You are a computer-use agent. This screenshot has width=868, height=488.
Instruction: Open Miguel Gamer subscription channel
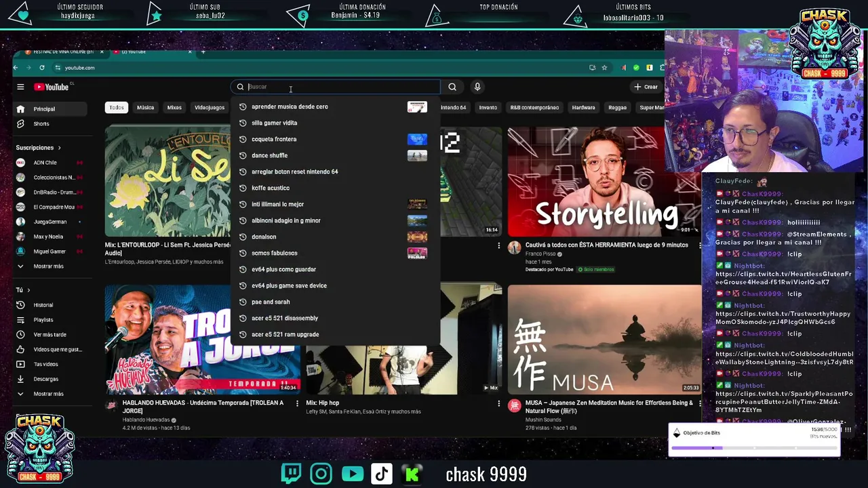click(x=51, y=251)
